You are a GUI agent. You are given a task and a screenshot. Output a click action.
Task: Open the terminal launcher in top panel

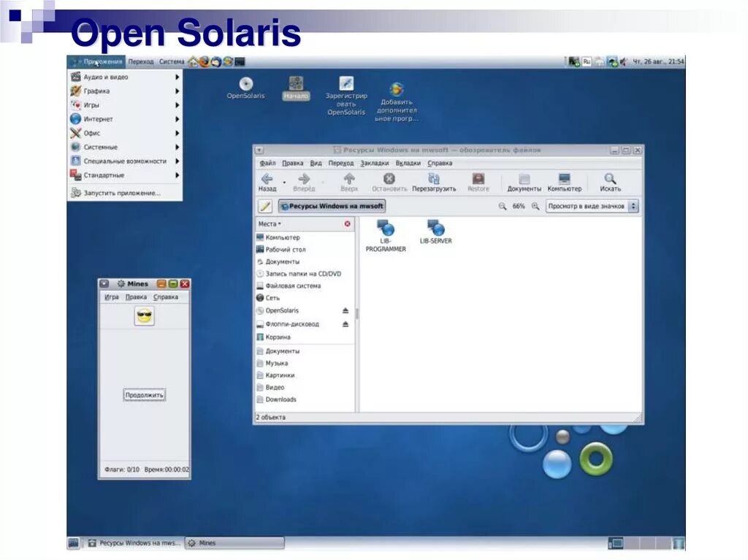[240, 61]
